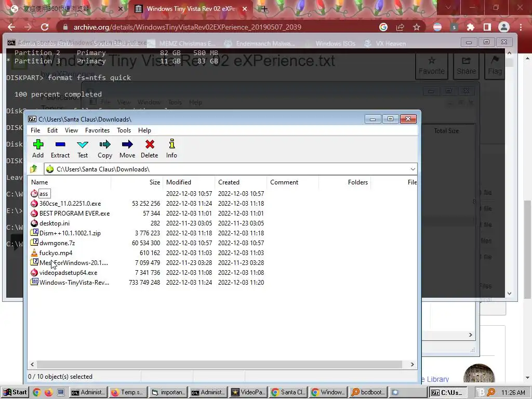Click the red Delete toolbar icon
This screenshot has height=399, width=532.
[149, 149]
